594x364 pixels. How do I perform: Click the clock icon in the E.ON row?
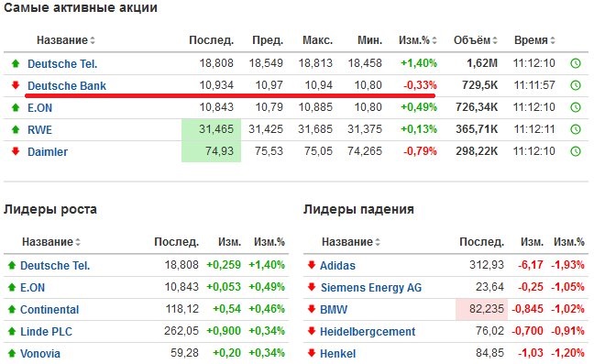click(576, 107)
